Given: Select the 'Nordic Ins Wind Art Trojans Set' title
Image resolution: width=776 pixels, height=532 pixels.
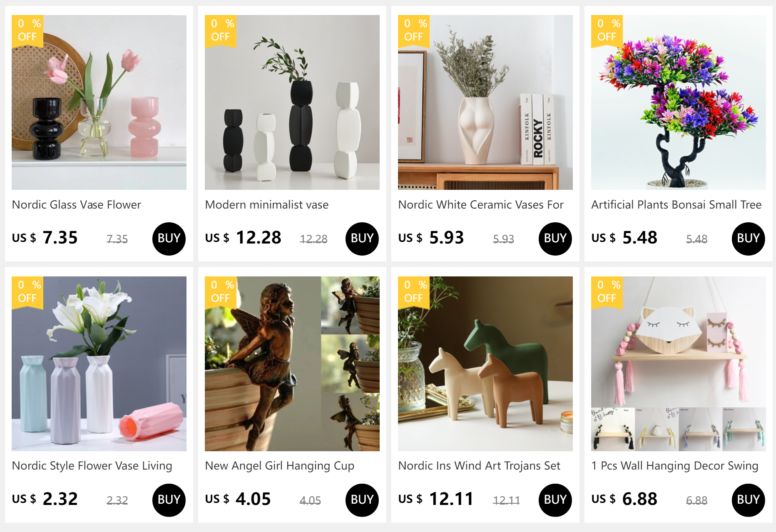Looking at the screenshot, I should [479, 465].
